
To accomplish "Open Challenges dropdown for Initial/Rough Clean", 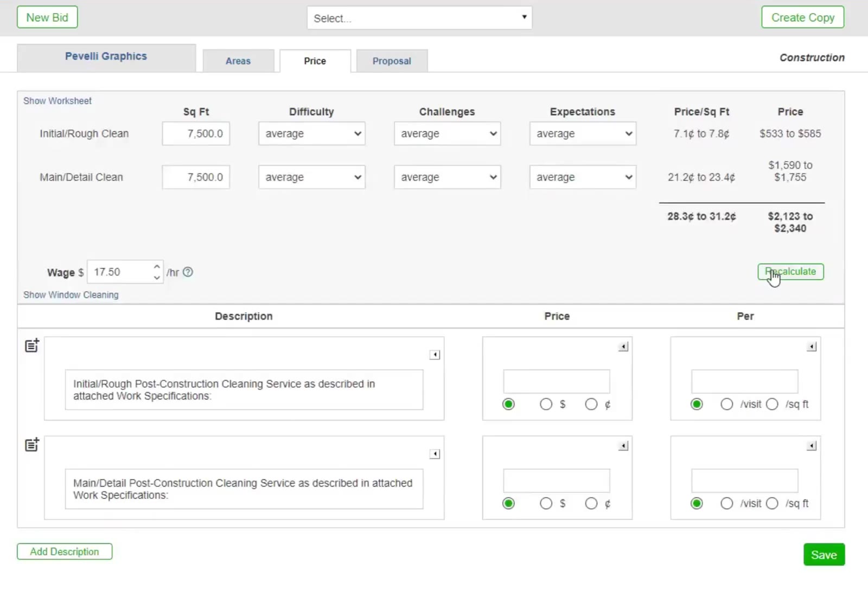I will click(448, 133).
